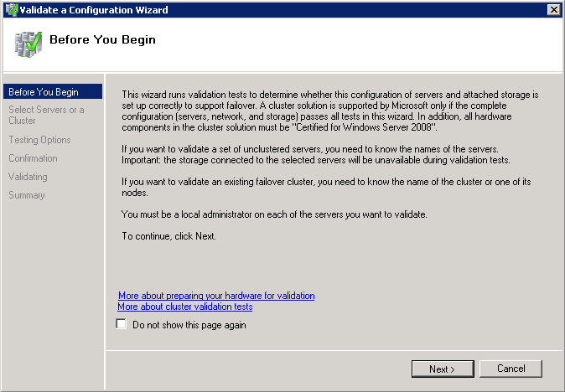Open the Testing Options step

click(x=39, y=140)
